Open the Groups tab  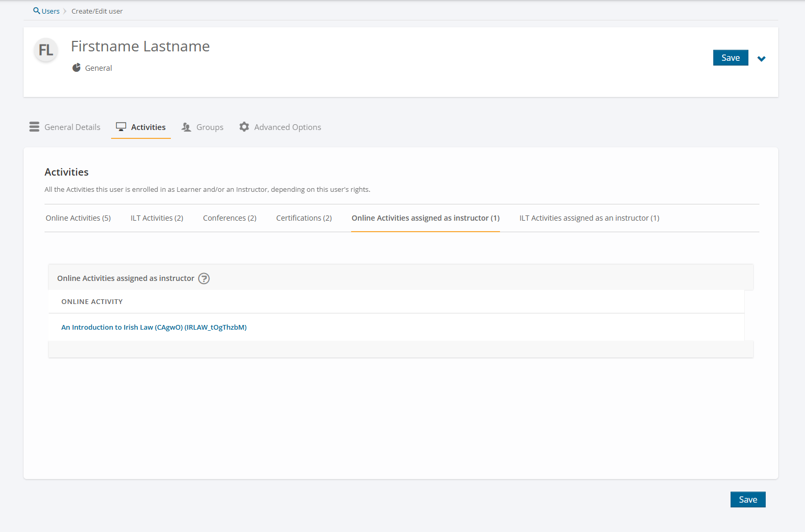[202, 127]
